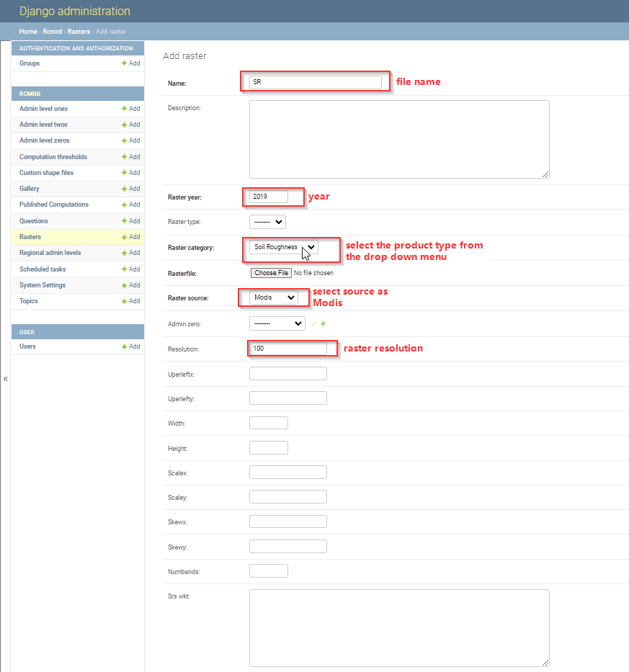Viewport: 629px width, 672px height.
Task: Add a new Regional admin levels entry
Action: coord(131,252)
